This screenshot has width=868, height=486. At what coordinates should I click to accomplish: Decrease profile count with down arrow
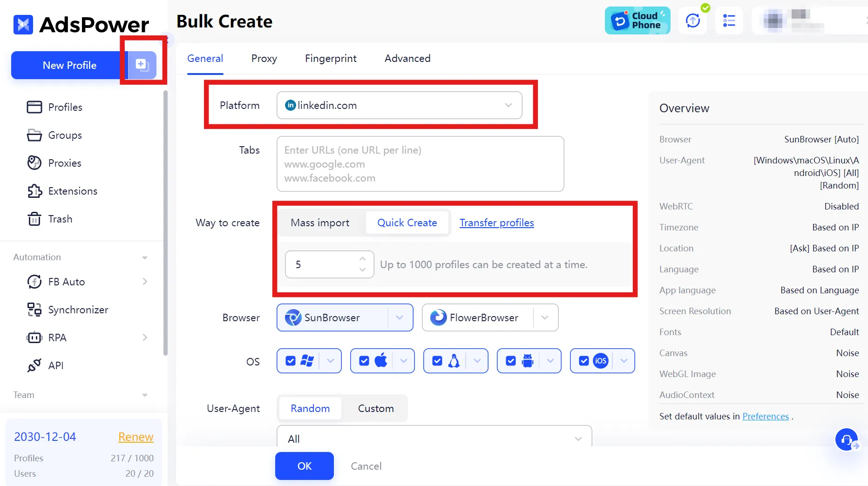tap(362, 270)
